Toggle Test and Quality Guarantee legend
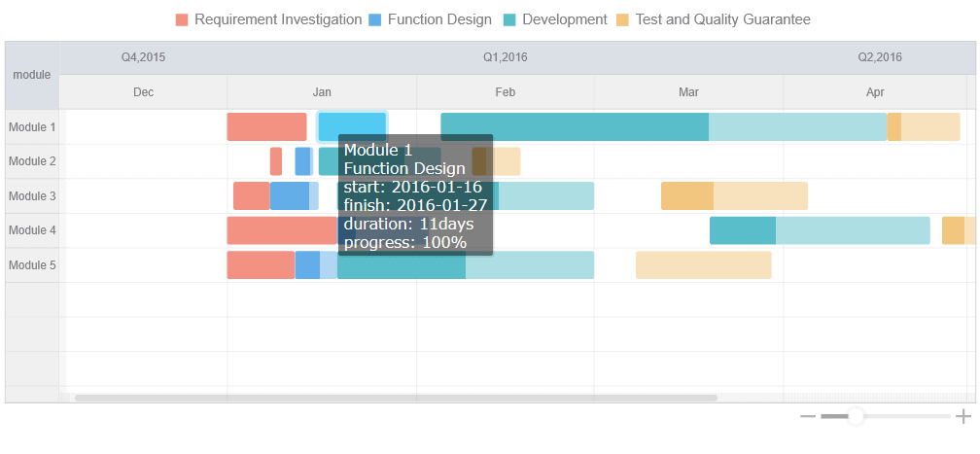This screenshot has width=980, height=454. pyautogui.click(x=713, y=19)
